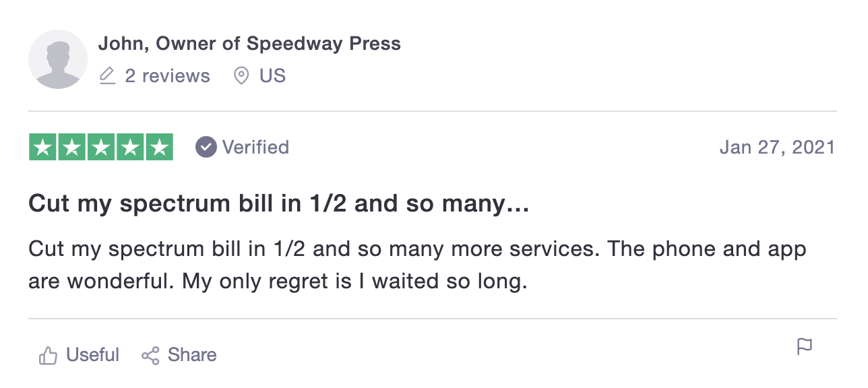The image size is (868, 388).
Task: Flag this review using the flag icon
Action: click(x=804, y=347)
